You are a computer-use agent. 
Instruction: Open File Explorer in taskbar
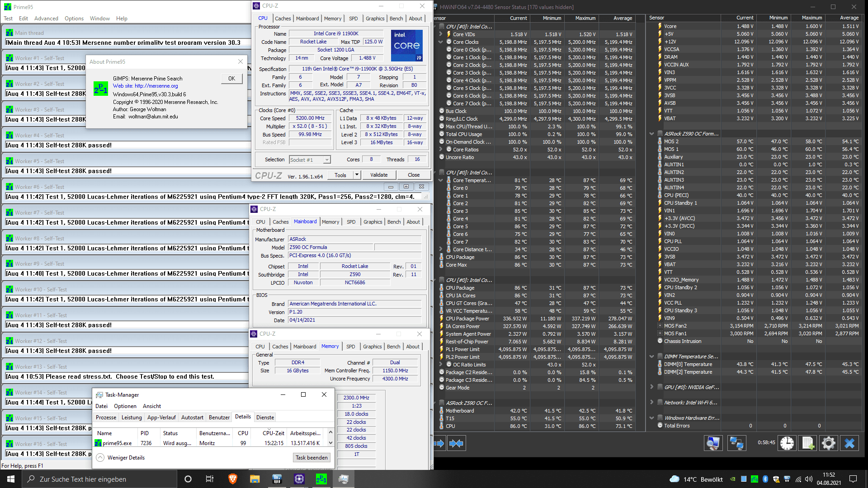pos(255,479)
